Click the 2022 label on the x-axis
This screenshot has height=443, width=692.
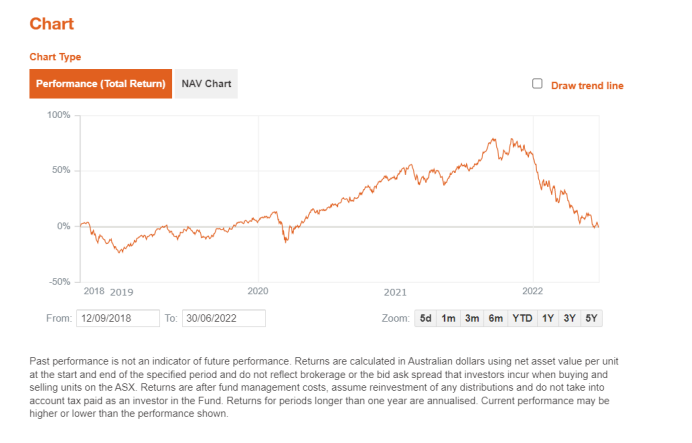click(x=533, y=291)
